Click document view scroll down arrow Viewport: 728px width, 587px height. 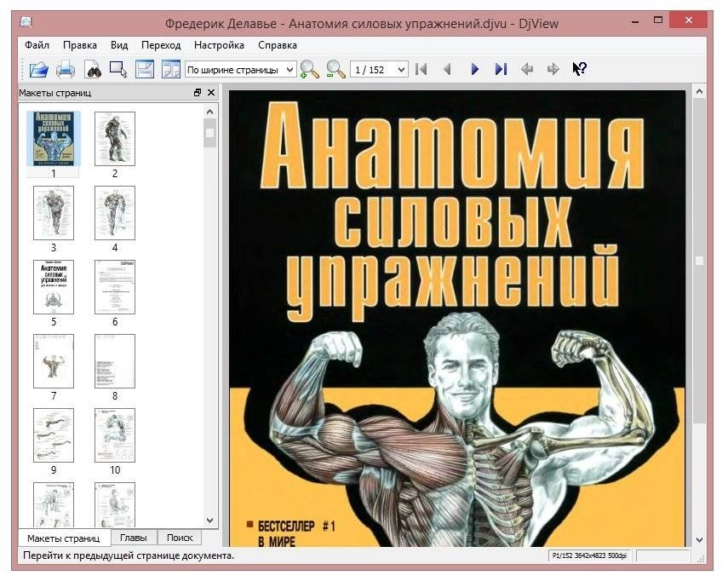coord(699,539)
